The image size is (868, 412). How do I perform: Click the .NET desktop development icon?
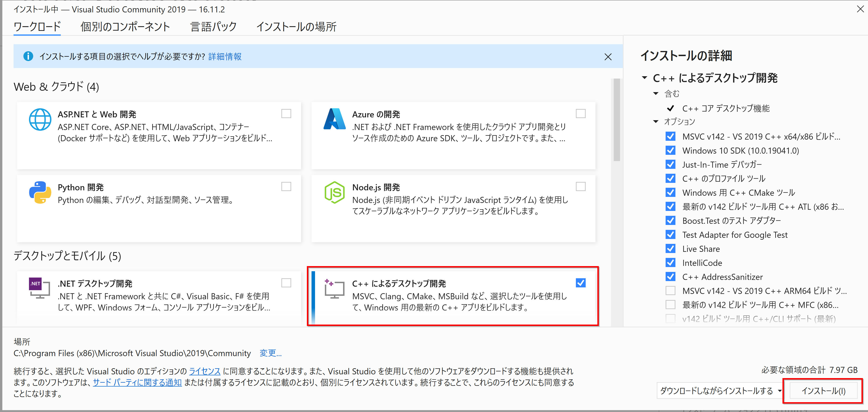point(39,288)
